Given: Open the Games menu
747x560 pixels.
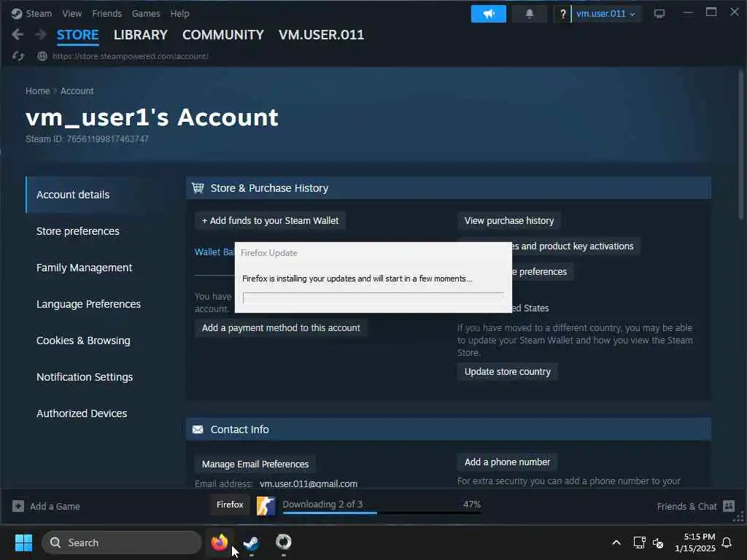Looking at the screenshot, I should coord(146,13).
